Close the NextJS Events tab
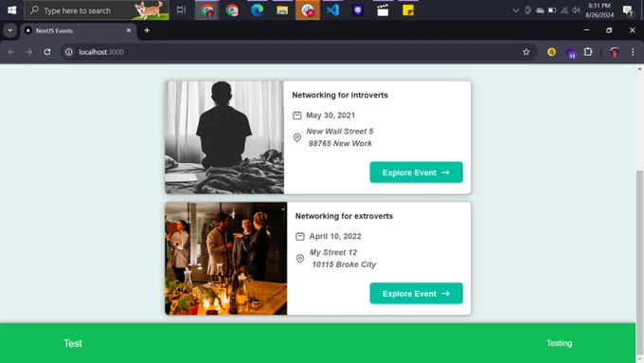 pos(129,30)
